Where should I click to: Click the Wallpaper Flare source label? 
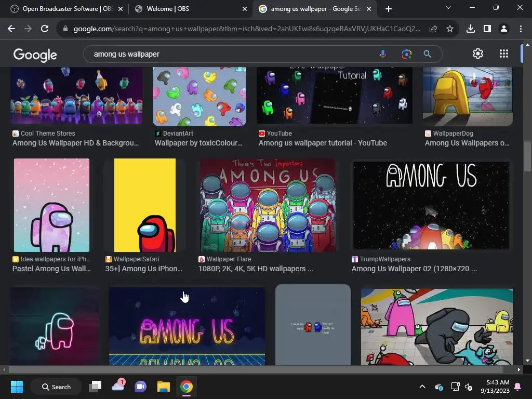[x=229, y=259]
